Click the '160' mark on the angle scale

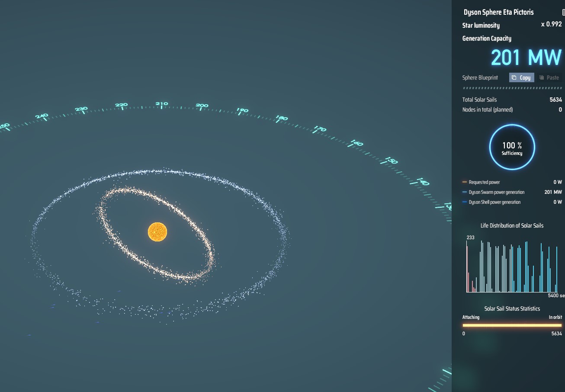[357, 143]
